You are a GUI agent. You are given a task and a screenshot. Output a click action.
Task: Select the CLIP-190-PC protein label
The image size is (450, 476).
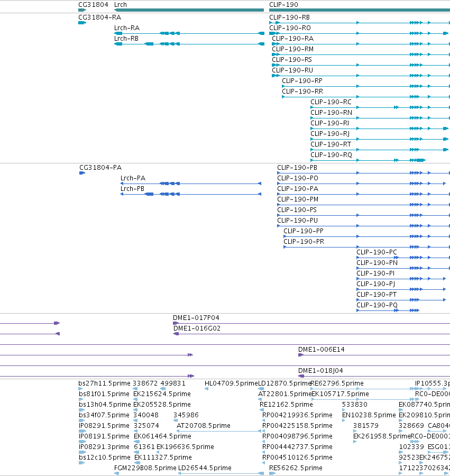tap(376, 252)
